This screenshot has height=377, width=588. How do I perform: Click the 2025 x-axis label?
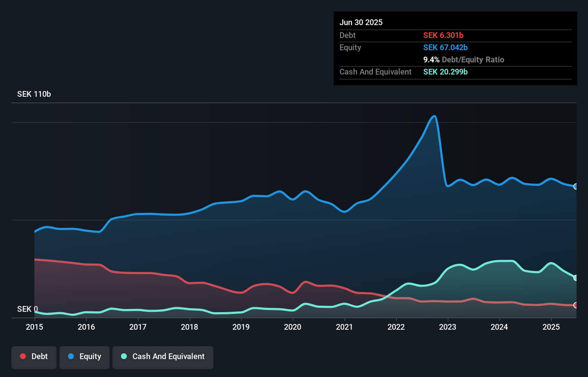tap(551, 327)
